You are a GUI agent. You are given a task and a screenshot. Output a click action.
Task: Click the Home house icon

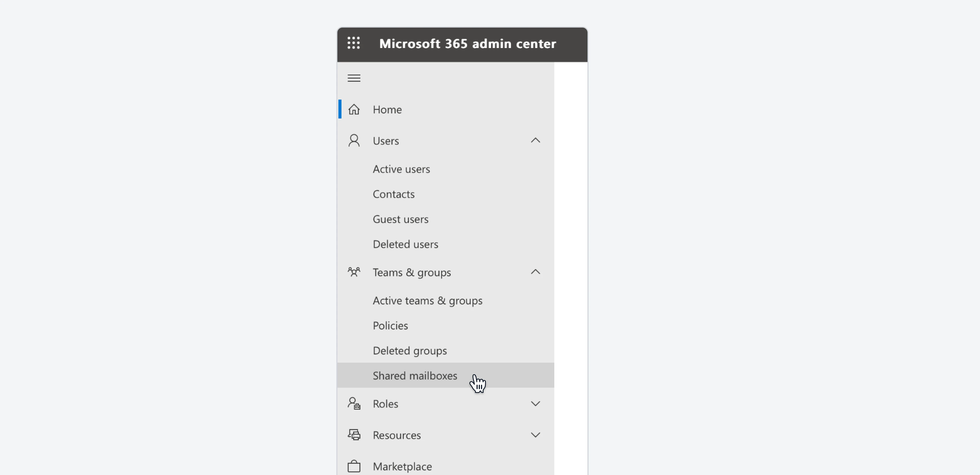(x=354, y=110)
